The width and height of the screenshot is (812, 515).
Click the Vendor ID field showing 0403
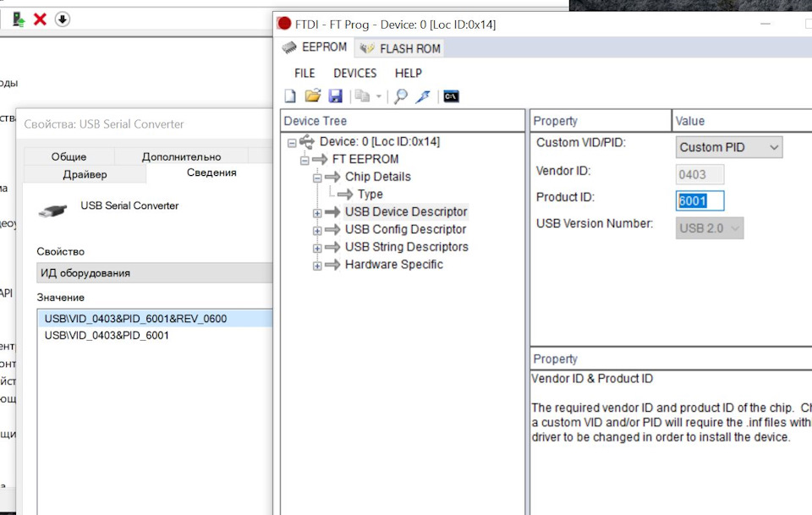pyautogui.click(x=700, y=174)
